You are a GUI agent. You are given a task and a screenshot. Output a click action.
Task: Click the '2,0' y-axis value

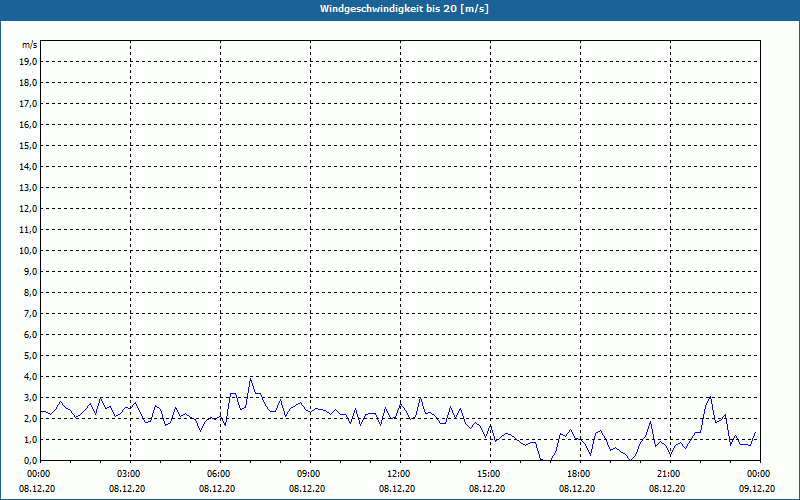tap(31, 418)
